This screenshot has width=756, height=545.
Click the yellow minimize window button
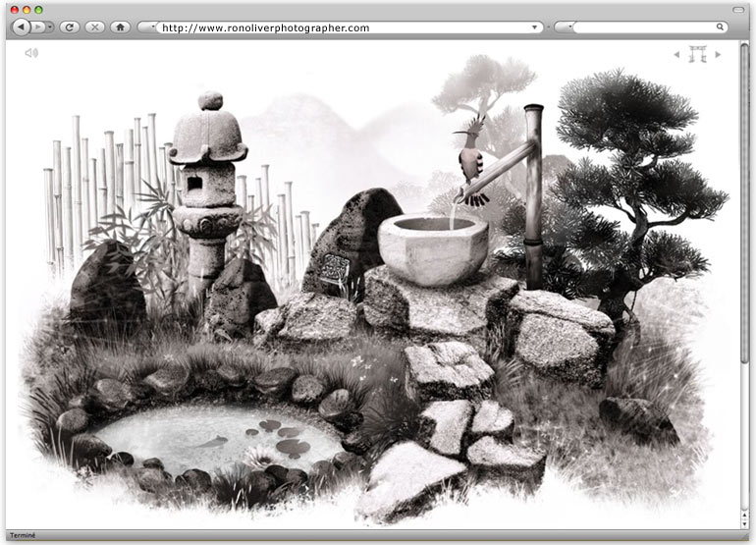point(27,10)
